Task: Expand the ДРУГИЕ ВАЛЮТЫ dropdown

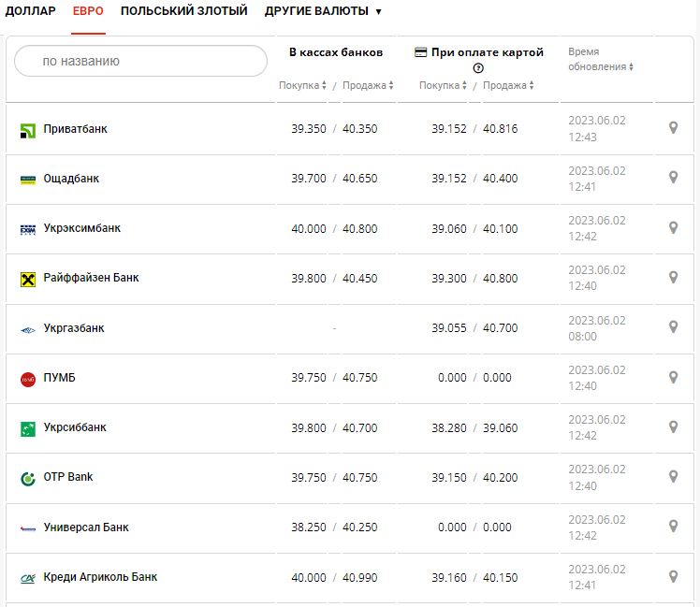Action: click(x=323, y=11)
